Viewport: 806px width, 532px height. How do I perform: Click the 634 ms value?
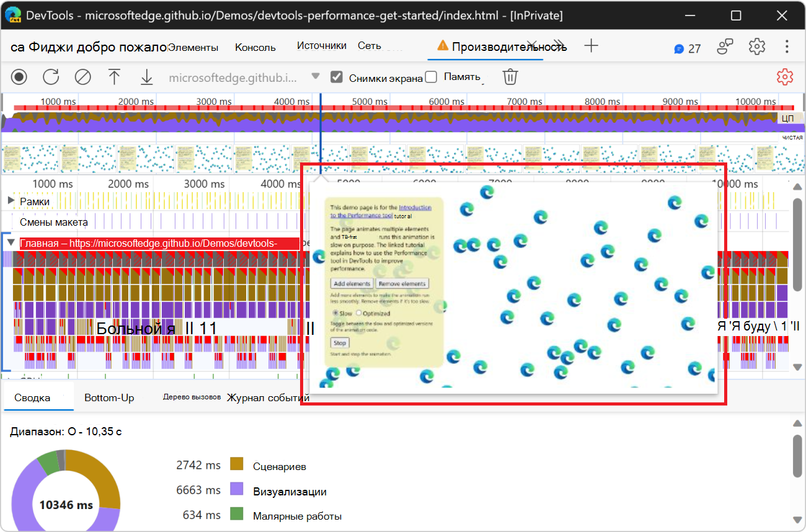point(201,515)
